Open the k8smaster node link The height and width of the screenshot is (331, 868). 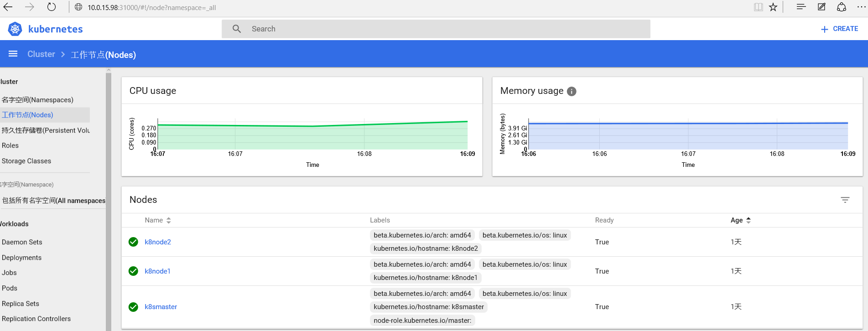161,307
